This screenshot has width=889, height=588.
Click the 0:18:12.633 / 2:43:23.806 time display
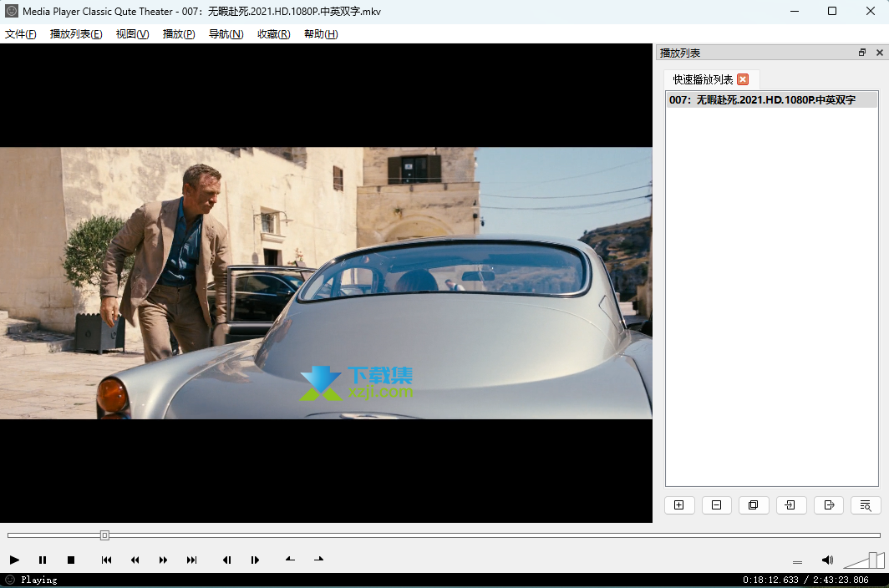point(805,580)
